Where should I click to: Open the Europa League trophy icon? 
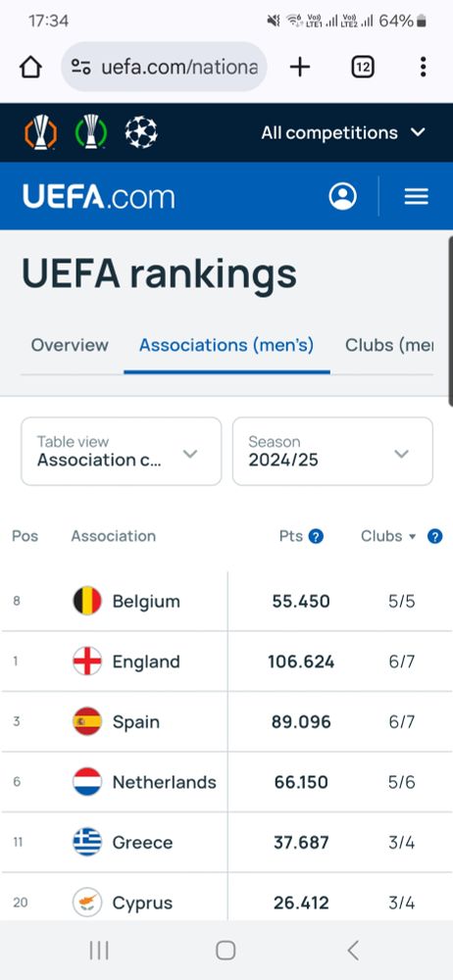40,132
